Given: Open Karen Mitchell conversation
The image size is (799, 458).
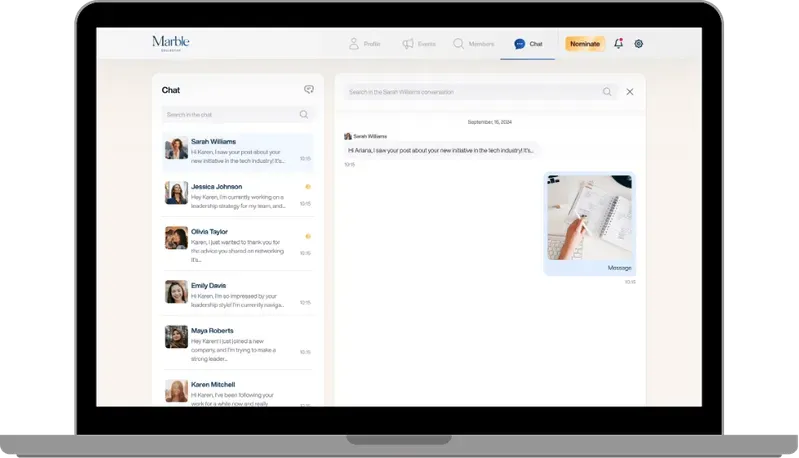Looking at the screenshot, I should click(x=237, y=392).
